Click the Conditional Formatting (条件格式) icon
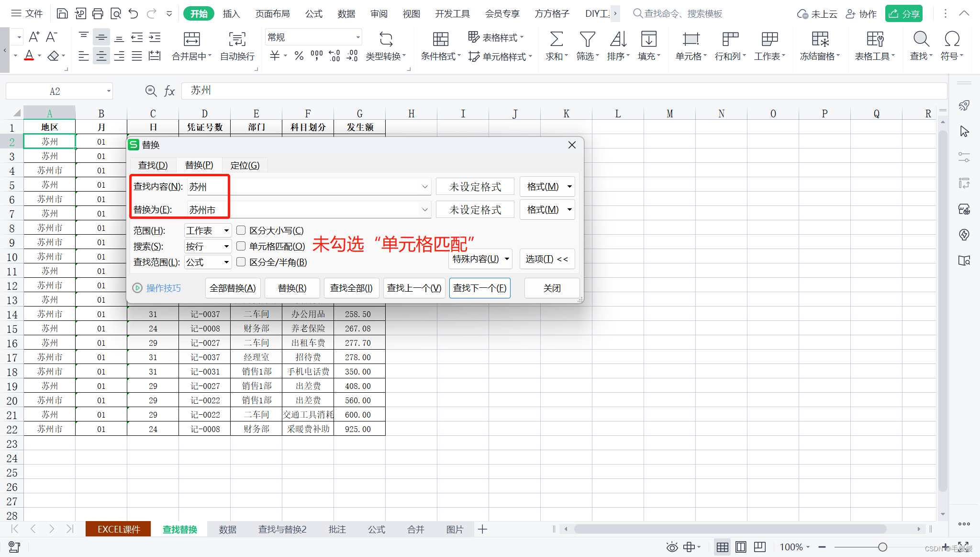Screen dimensions: 980x557 point(440,39)
